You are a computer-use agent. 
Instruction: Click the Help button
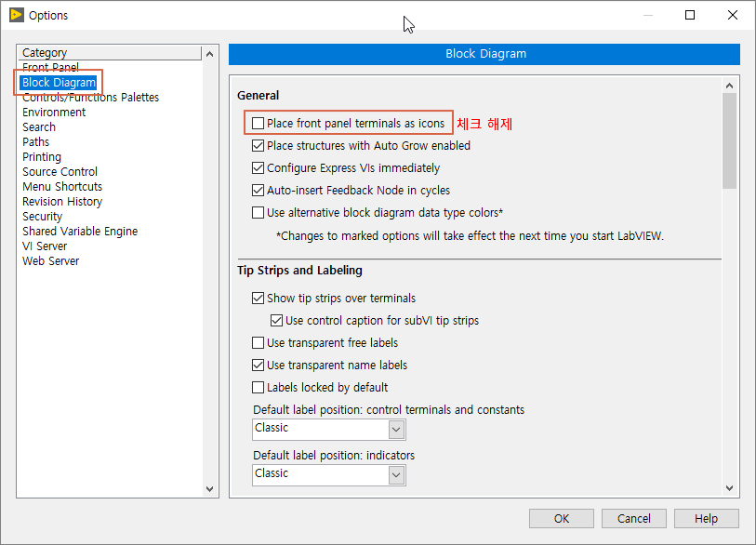707,518
